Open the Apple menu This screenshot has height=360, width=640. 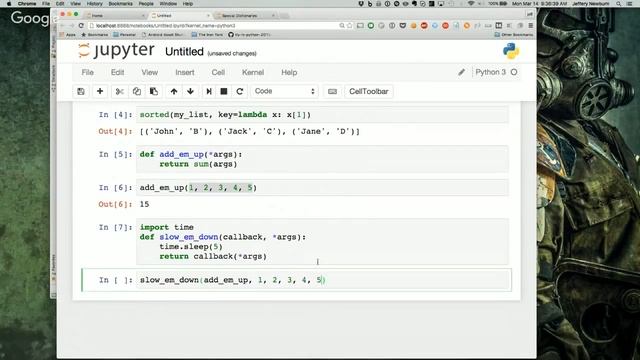pos(9,4)
